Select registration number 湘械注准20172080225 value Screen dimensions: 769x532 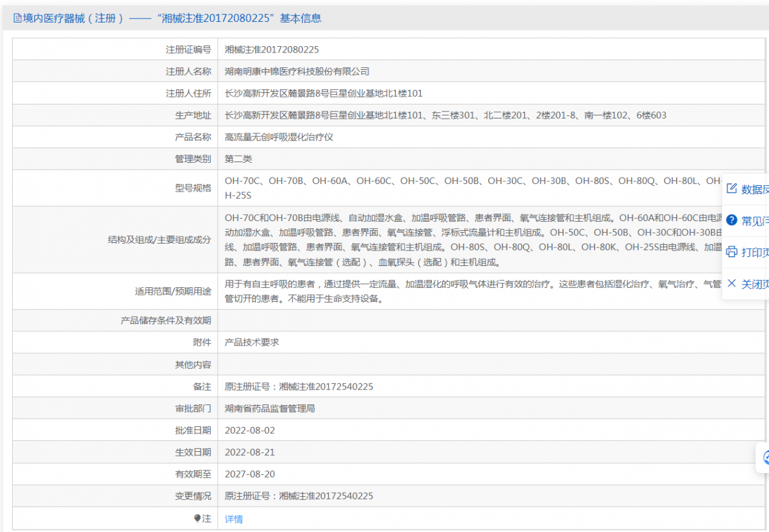272,49
